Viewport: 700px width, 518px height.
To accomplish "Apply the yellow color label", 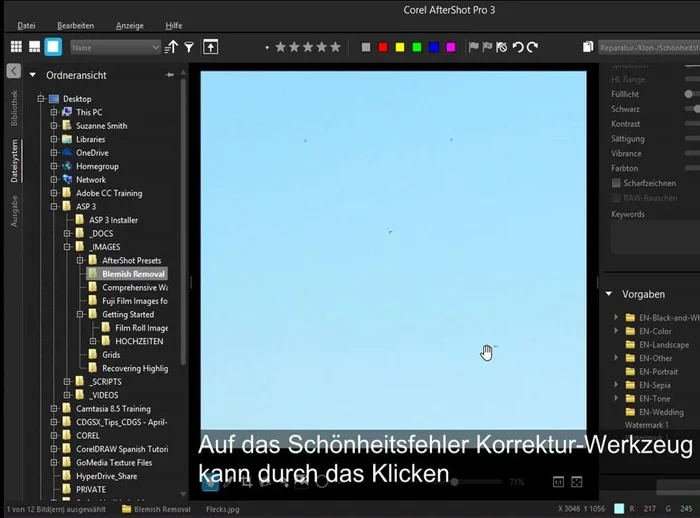I will point(400,47).
